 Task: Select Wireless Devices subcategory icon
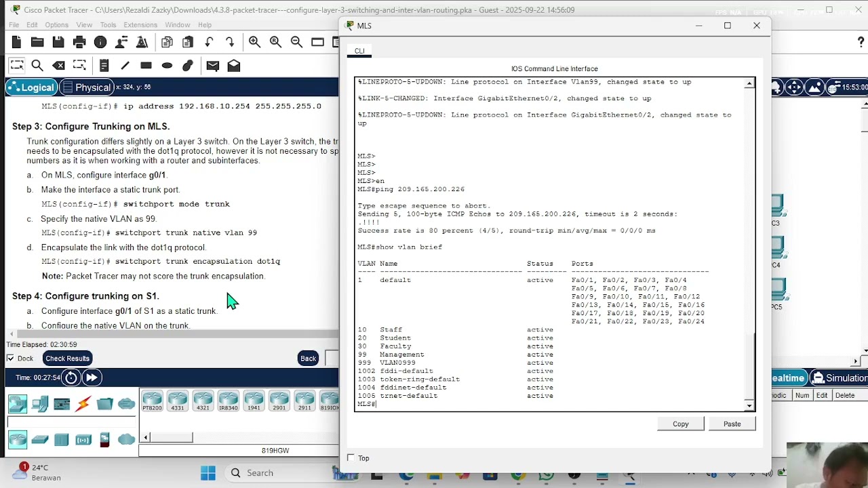click(x=83, y=440)
